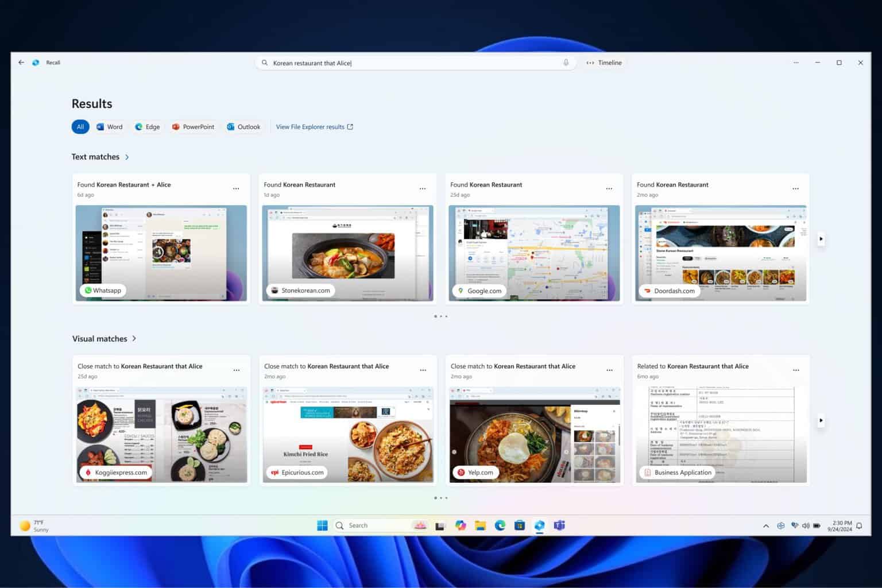Select the All filter tab
The width and height of the screenshot is (882, 588).
pyautogui.click(x=80, y=127)
